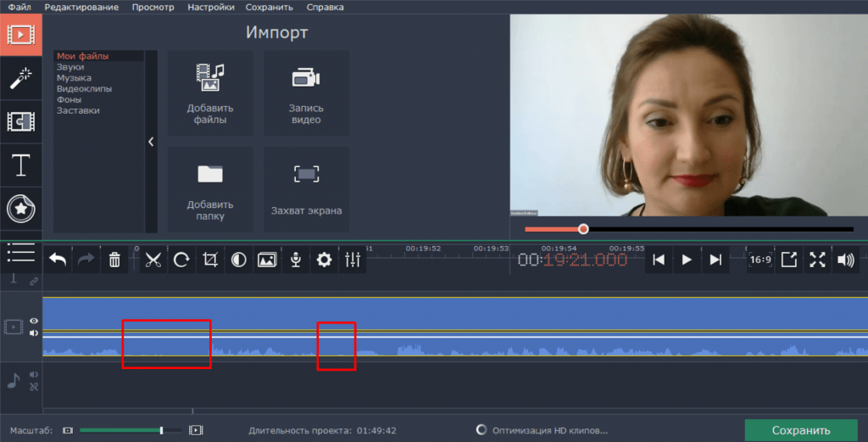Rotate the clip with rotate icon
868x442 pixels.
coord(181,260)
